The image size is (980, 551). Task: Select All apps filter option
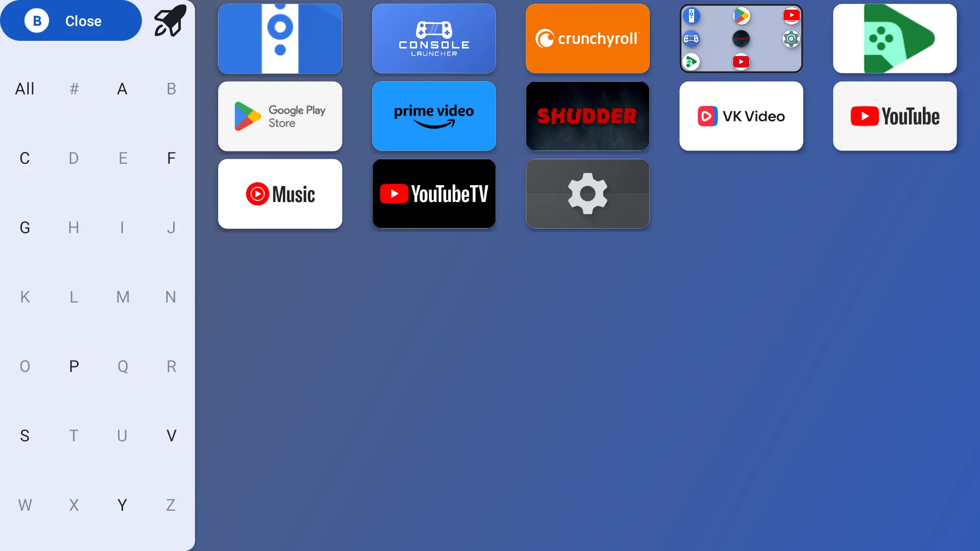[24, 88]
